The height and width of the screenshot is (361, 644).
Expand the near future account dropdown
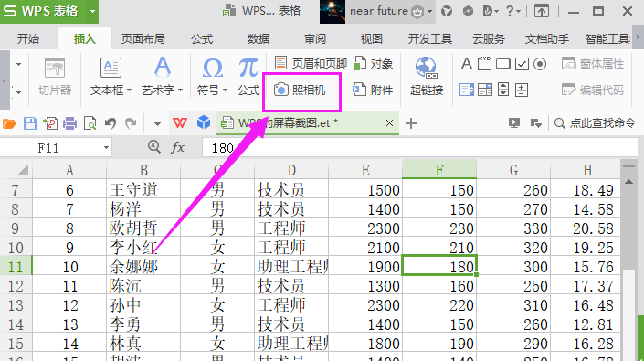click(x=429, y=11)
